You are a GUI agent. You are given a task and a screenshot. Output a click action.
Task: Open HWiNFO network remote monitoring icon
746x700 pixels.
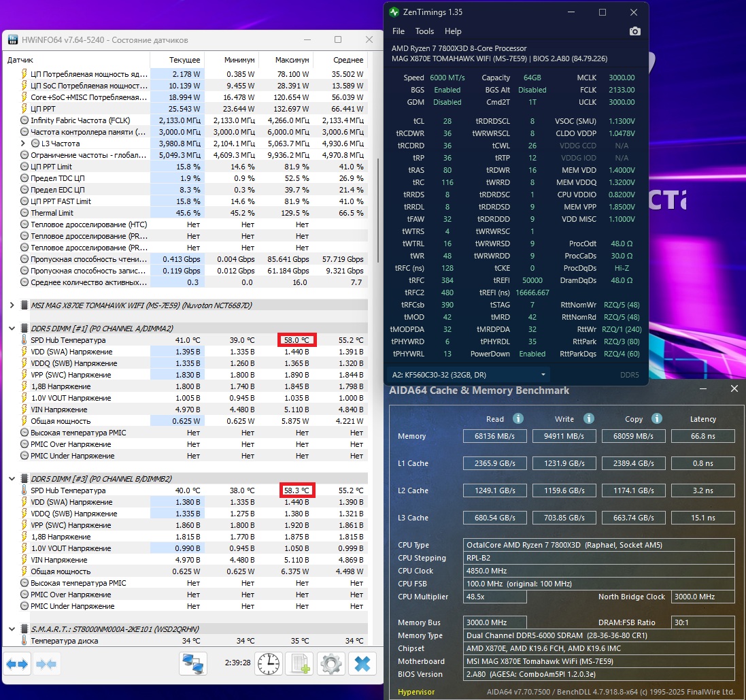coord(193,664)
